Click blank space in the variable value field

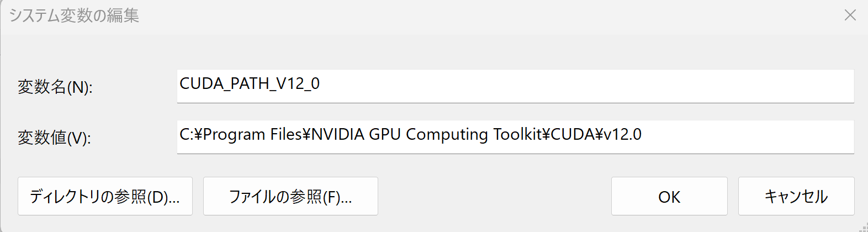pos(745,137)
